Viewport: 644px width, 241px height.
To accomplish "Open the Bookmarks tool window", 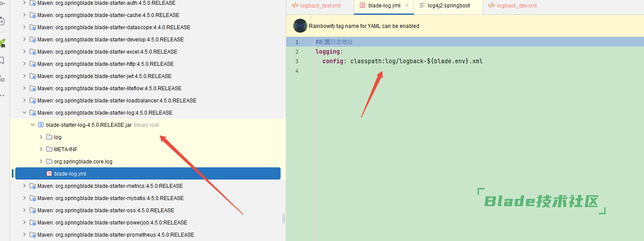I will coord(2,61).
